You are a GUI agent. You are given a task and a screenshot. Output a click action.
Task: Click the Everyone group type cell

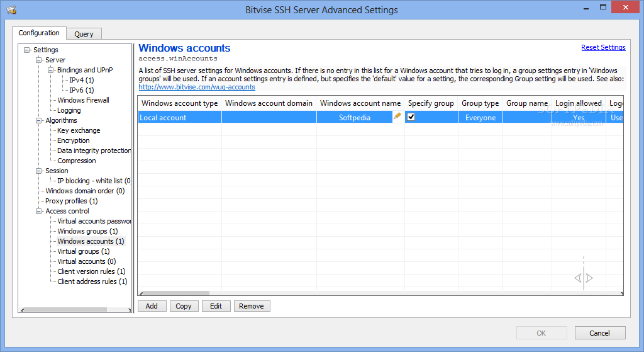pos(480,118)
